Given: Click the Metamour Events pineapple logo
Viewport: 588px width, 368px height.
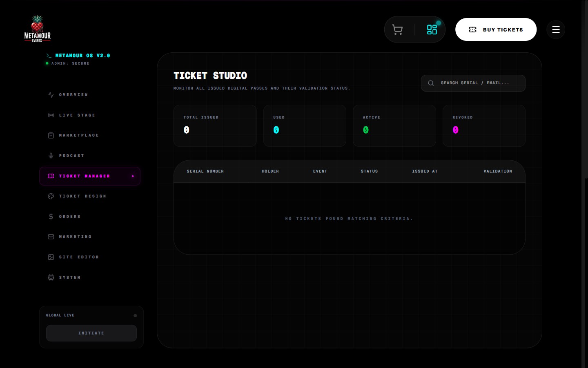Looking at the screenshot, I should coord(37,29).
